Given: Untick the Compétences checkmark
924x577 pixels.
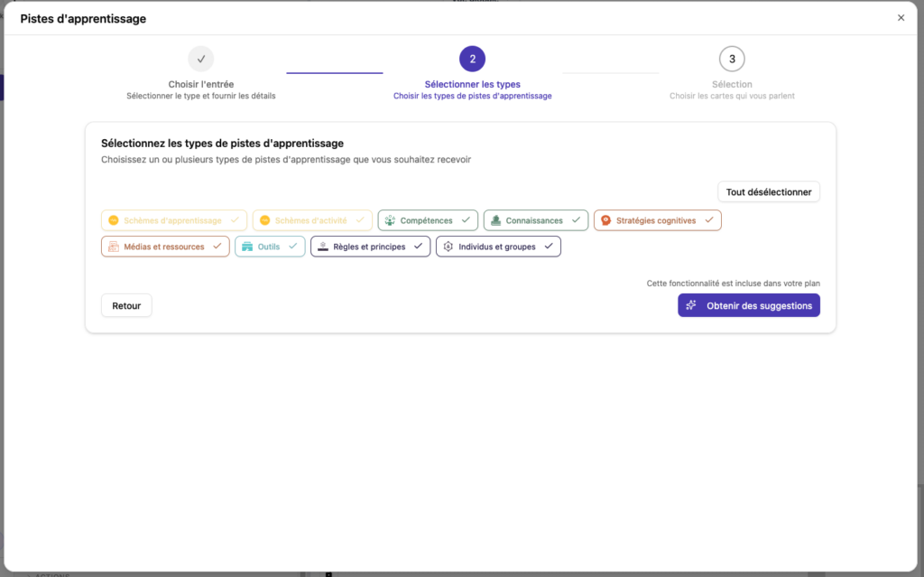Looking at the screenshot, I should click(466, 220).
